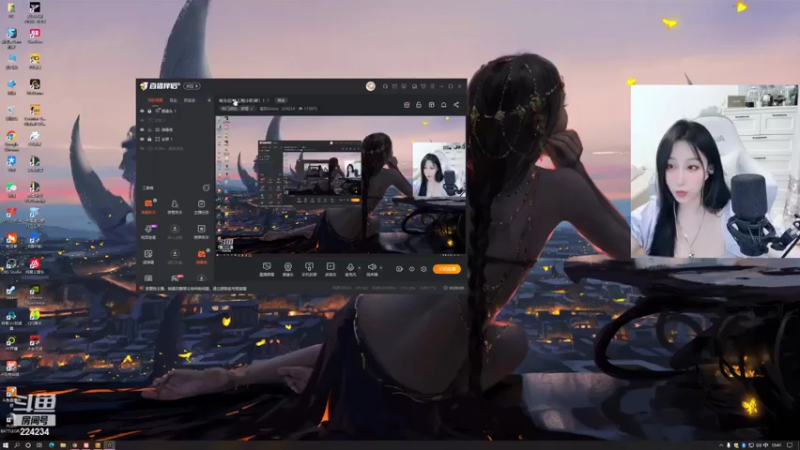Lock the 摄像头 1 source with its padlock
800x450 pixels.
[149, 111]
